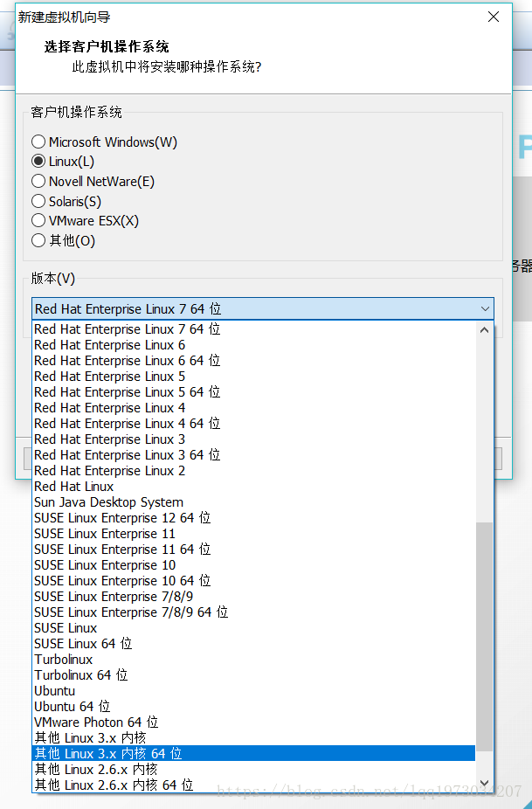Screen dimensions: 532x809
Task: Pick Red Hat Enterprise Linux 5 64 位
Action: point(253,392)
